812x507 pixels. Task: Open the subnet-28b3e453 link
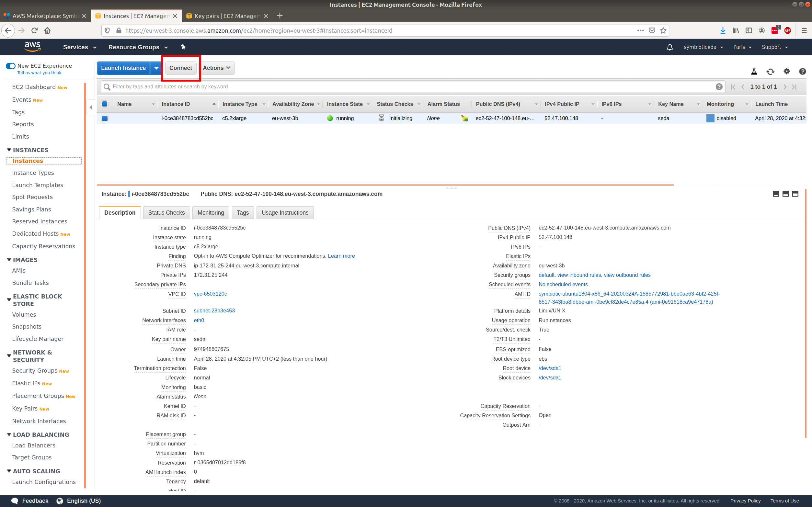click(214, 310)
